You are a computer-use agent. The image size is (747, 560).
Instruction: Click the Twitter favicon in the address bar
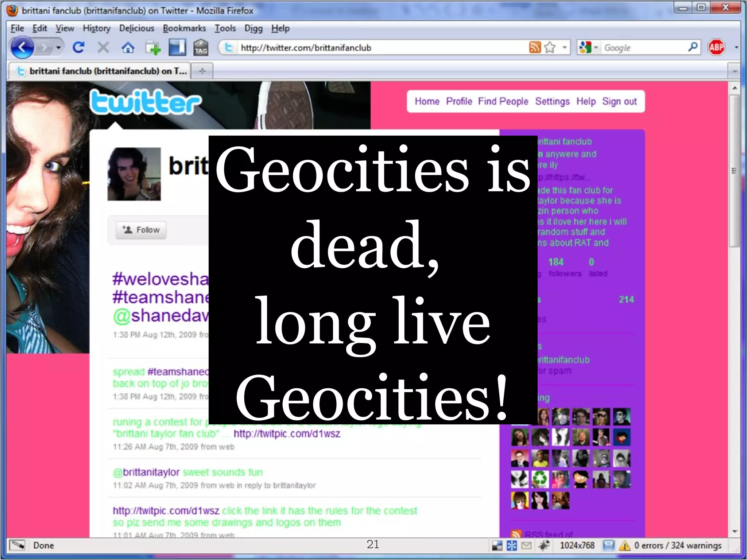click(228, 48)
